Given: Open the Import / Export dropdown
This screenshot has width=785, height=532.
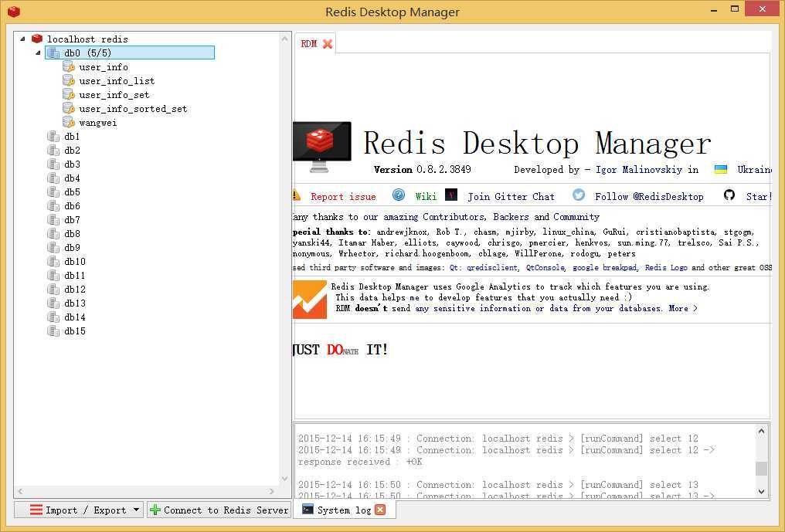Looking at the screenshot, I should coord(79,510).
